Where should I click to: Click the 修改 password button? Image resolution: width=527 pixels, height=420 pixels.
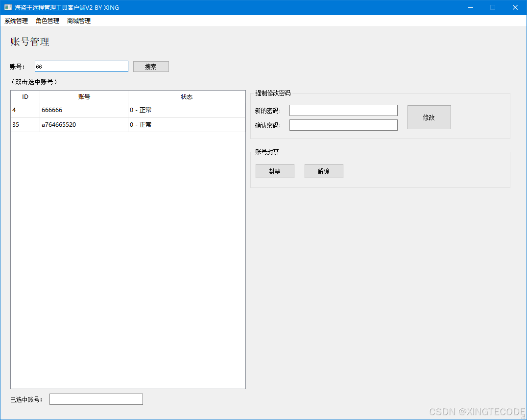point(429,117)
